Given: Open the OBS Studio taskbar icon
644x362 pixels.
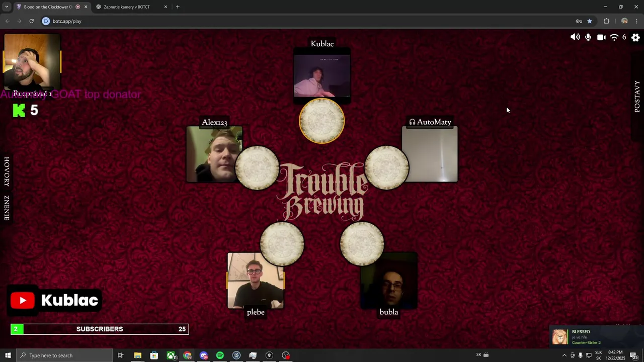Looking at the screenshot, I should (286, 355).
